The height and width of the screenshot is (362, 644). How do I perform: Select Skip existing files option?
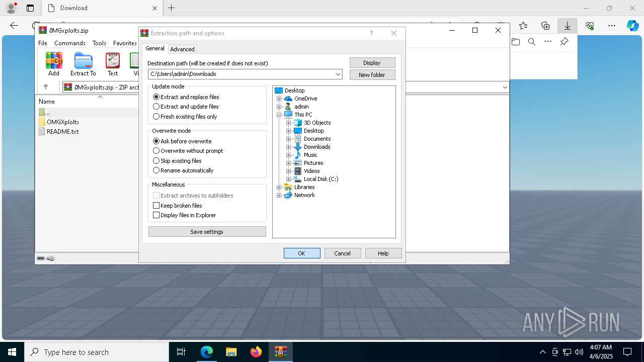177,161
